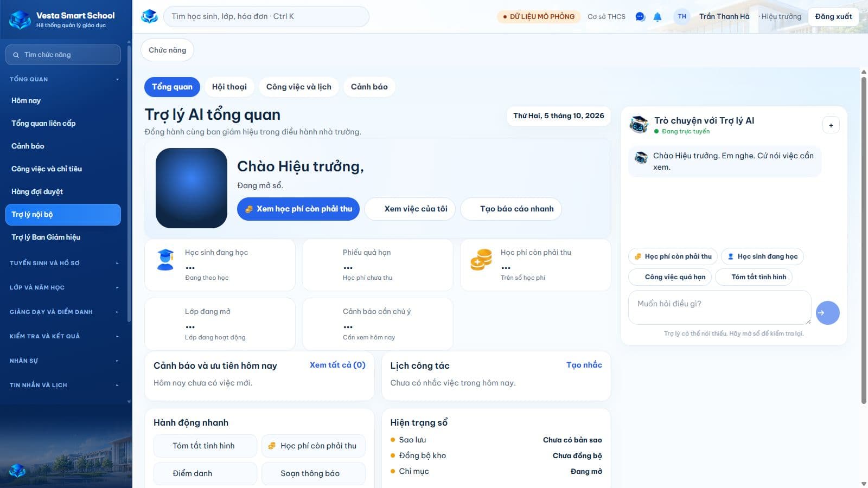Click the Tạo nhắc link

[x=584, y=365]
